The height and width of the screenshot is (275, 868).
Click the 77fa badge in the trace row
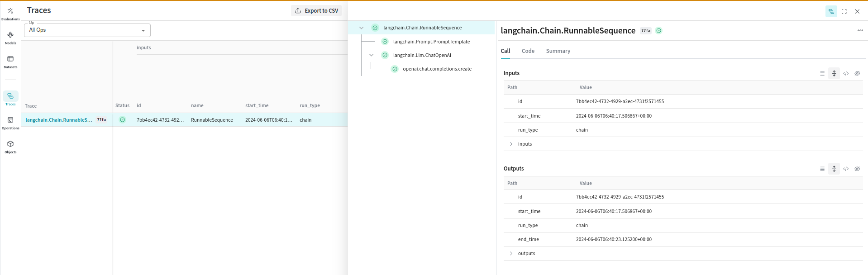tap(101, 120)
